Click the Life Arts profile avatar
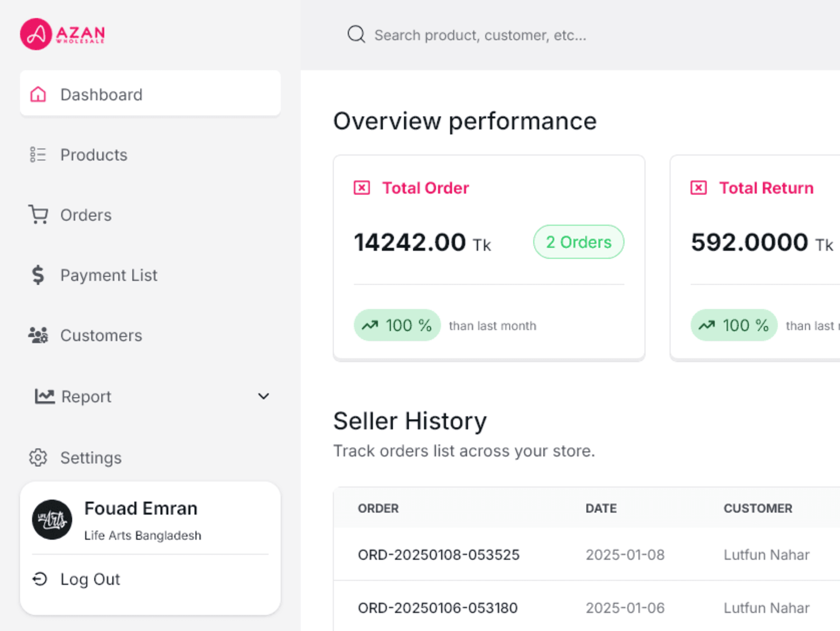 (52, 519)
